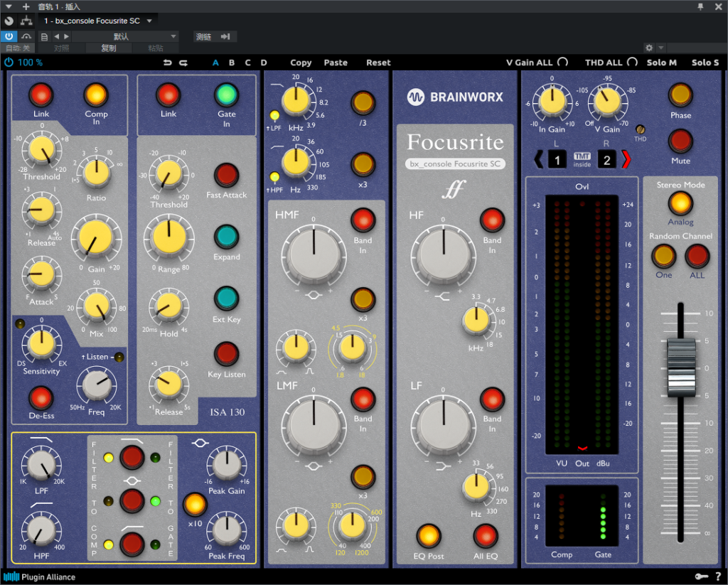The height and width of the screenshot is (585, 728).
Task: Open the gear settings icon in header
Action: (x=649, y=48)
